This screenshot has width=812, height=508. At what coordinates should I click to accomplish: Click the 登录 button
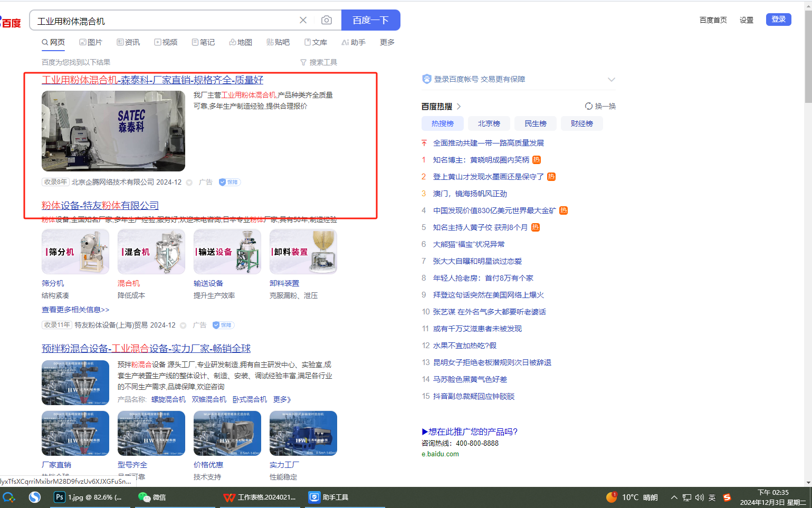779,20
